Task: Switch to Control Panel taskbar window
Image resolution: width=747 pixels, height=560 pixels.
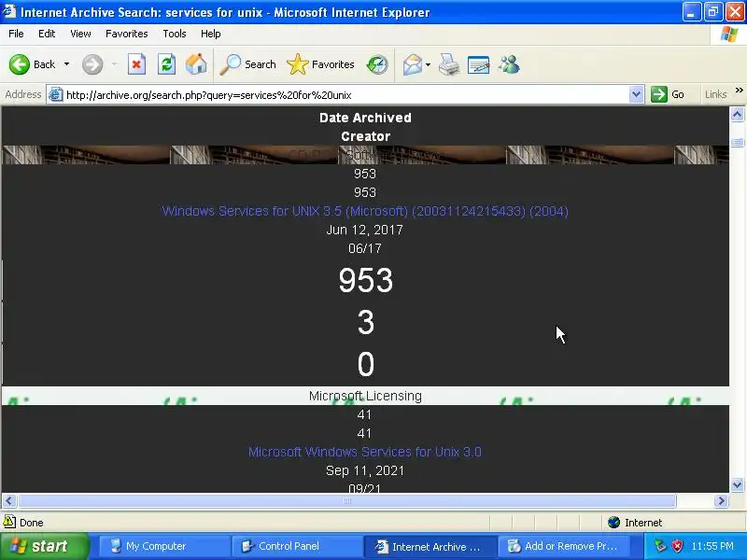Action: pyautogui.click(x=296, y=546)
